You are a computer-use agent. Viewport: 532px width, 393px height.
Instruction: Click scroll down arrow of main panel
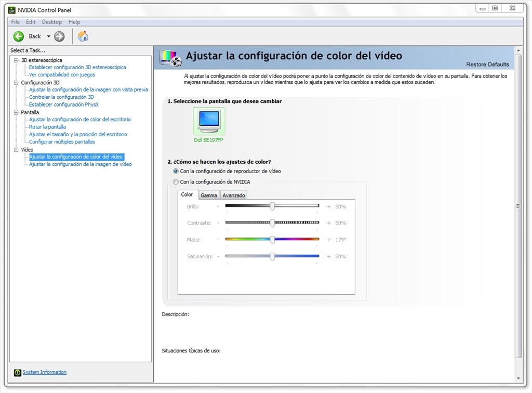(x=518, y=378)
